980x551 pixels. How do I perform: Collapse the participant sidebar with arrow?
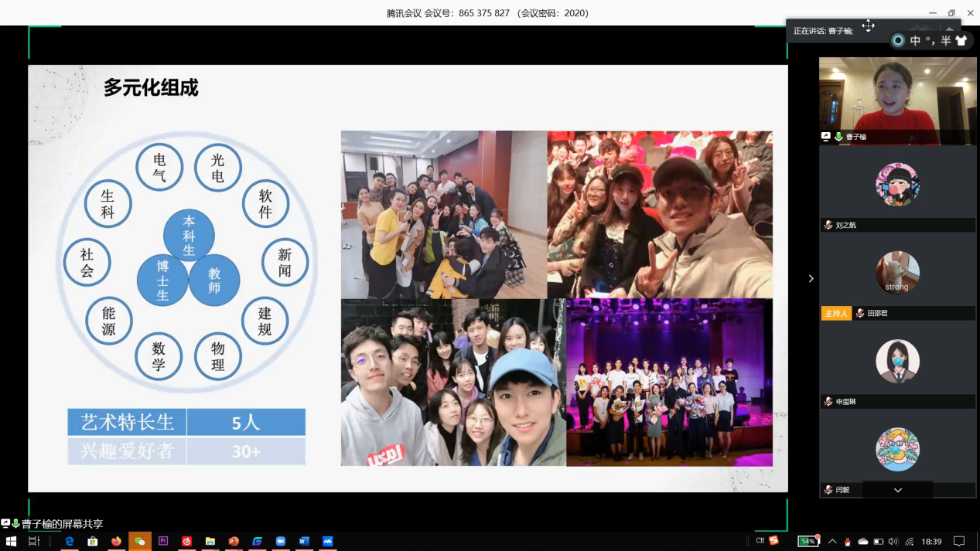(811, 278)
